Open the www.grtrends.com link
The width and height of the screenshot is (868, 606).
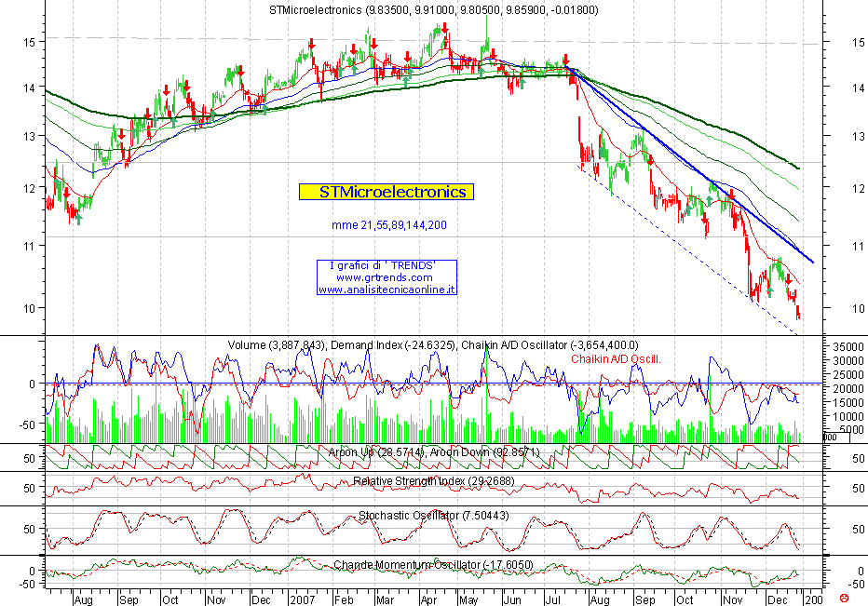[x=385, y=278]
